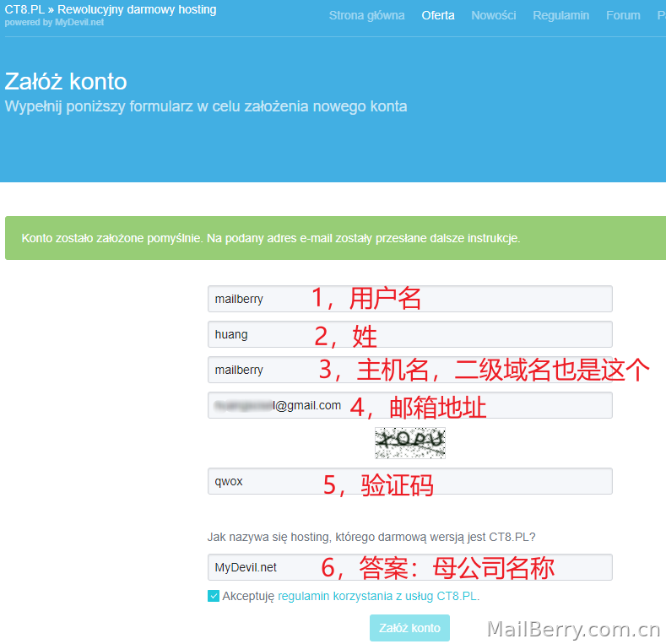Go to Strona główna menu item
The width and height of the screenshot is (666, 644).
click(x=366, y=15)
